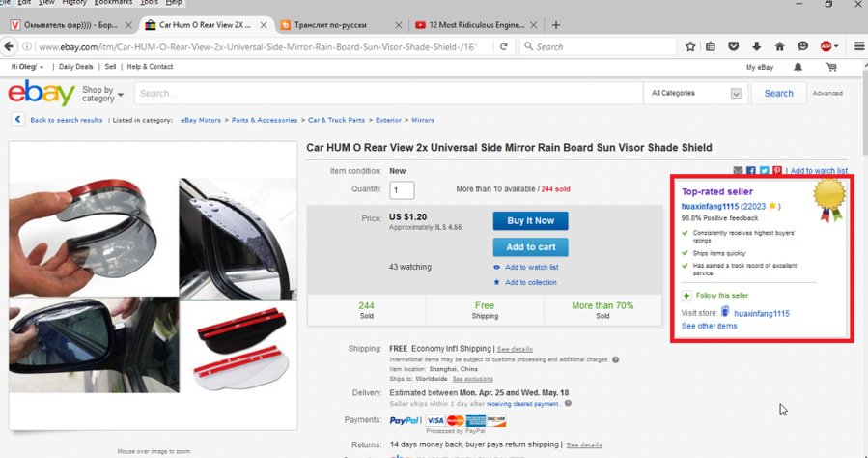This screenshot has height=458, width=868.
Task: Open the All Categories dropdown
Action: (x=696, y=93)
